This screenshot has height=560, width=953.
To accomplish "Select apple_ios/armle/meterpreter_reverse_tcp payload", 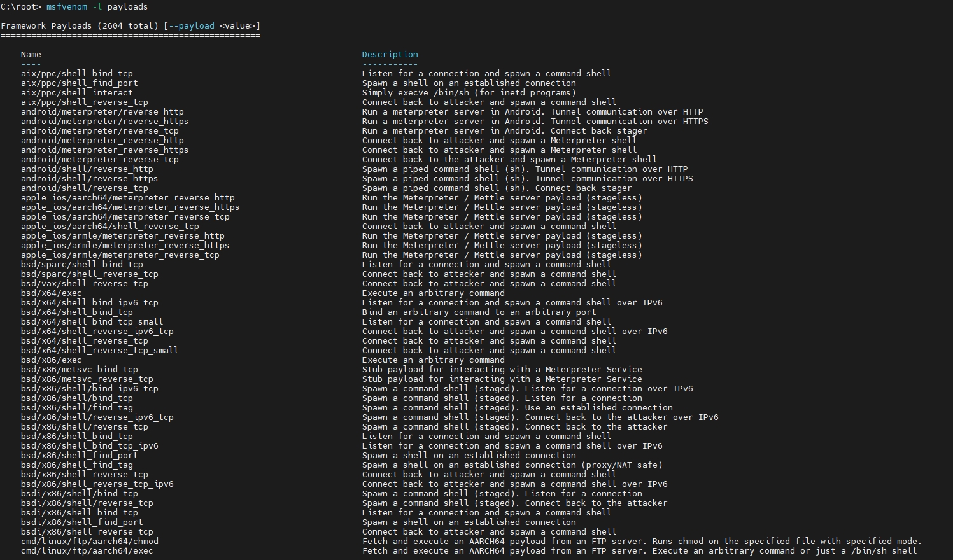I will tap(120, 255).
